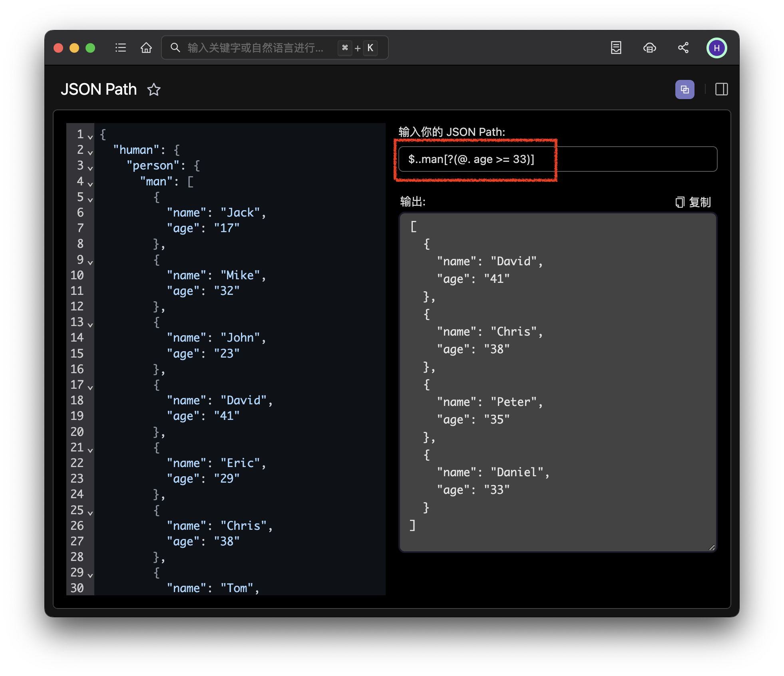Open the cloud server icon

(650, 48)
